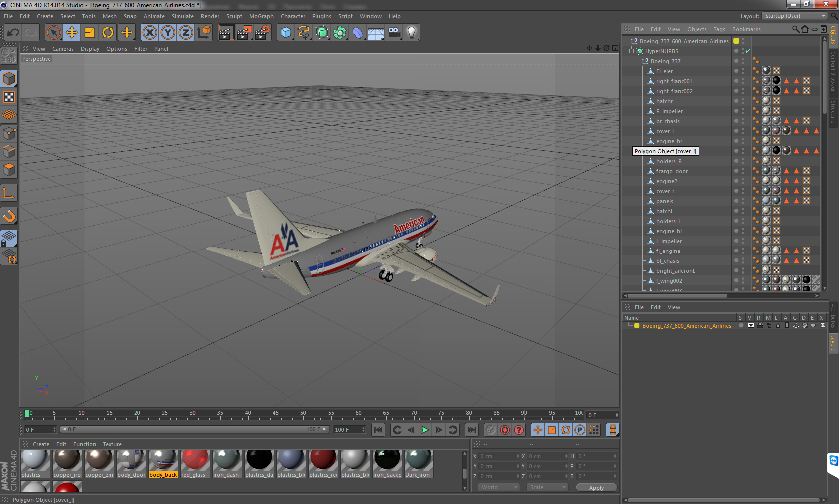This screenshot has height=504, width=839.
Task: Activate the Scale tool
Action: [x=90, y=33]
